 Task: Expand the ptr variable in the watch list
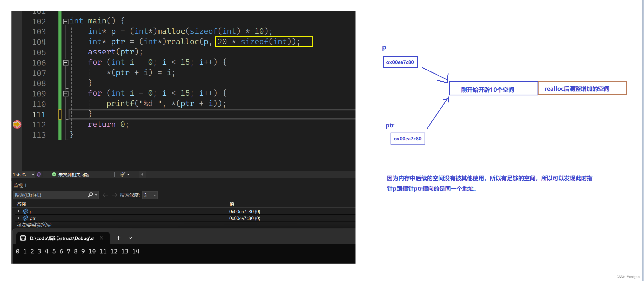18,218
